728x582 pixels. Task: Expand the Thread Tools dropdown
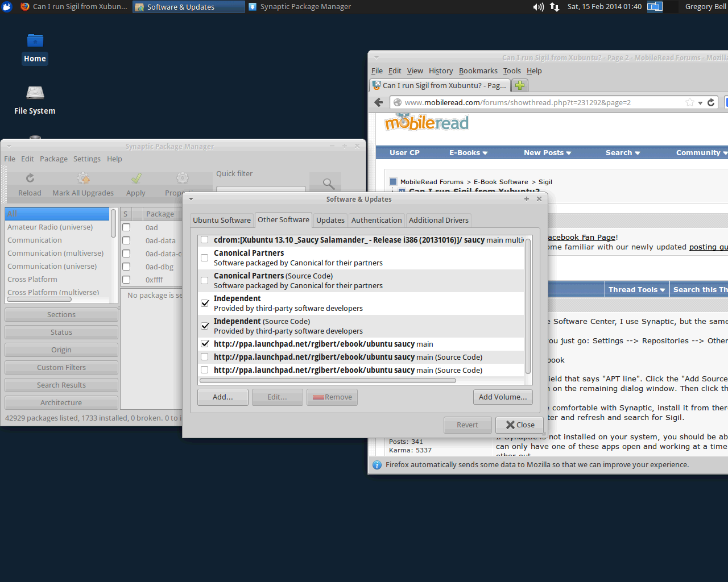[636, 289]
